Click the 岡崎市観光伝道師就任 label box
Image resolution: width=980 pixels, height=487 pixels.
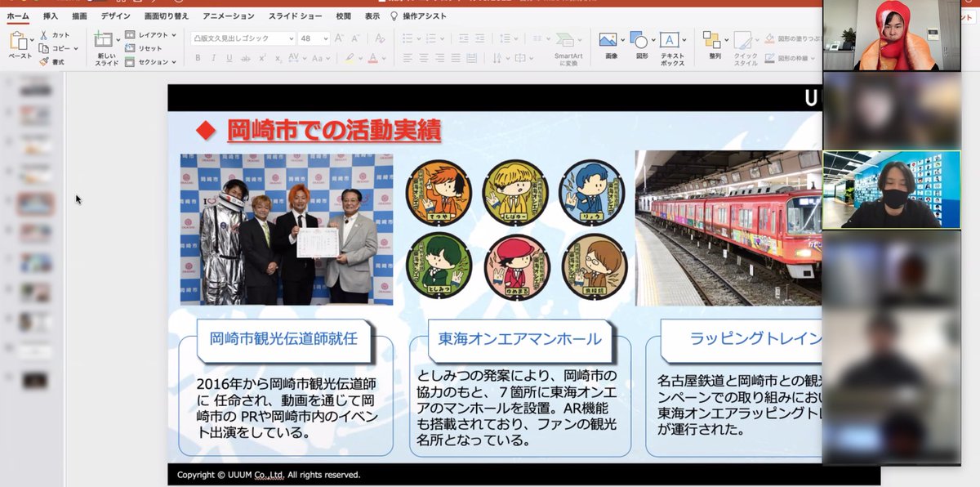tap(283, 338)
